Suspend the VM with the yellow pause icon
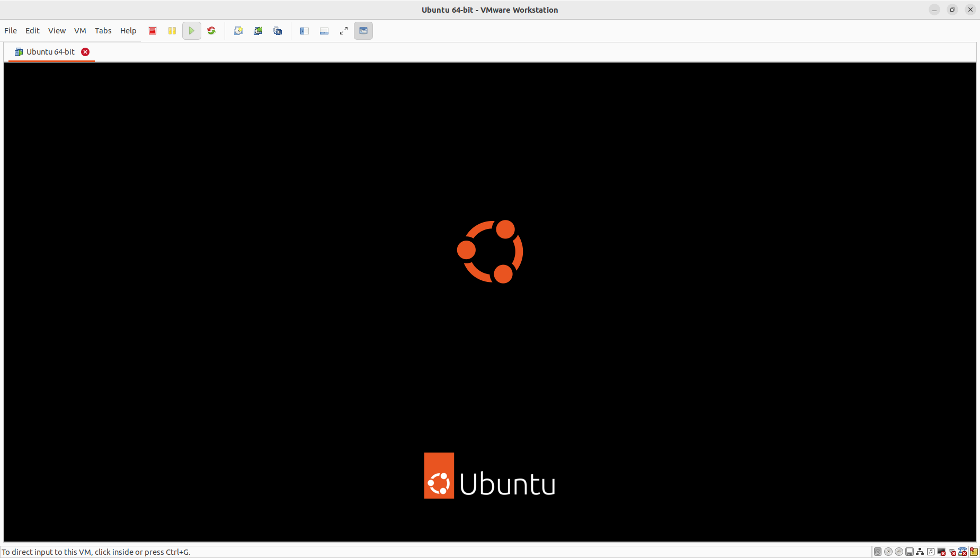This screenshot has height=558, width=980. point(172,31)
